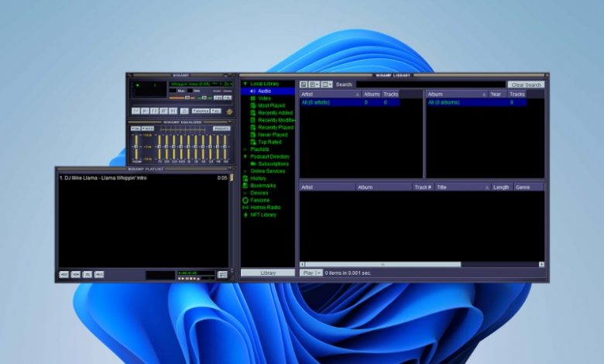The height and width of the screenshot is (364, 604).
Task: Click the Eject open-file button
Action: pos(184,111)
